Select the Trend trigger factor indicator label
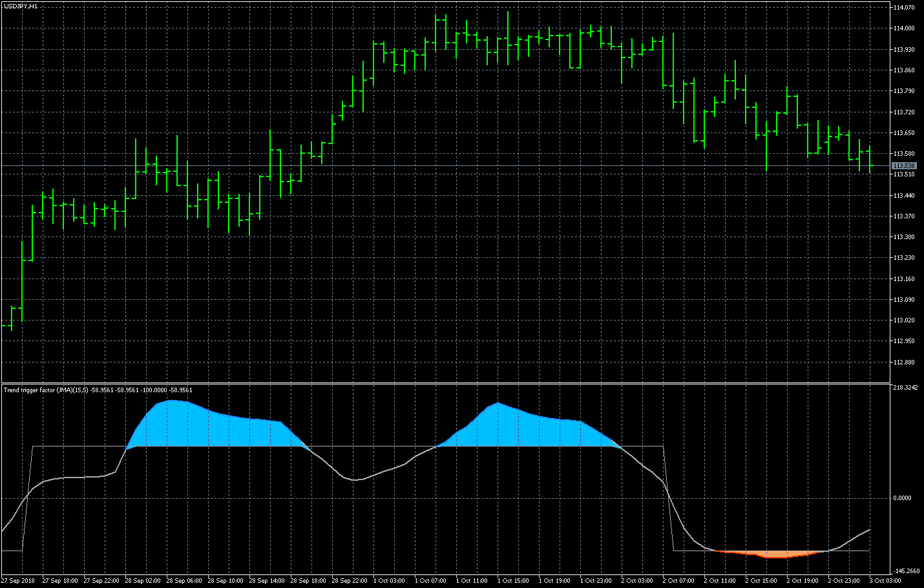The width and height of the screenshot is (924, 588). click(98, 390)
